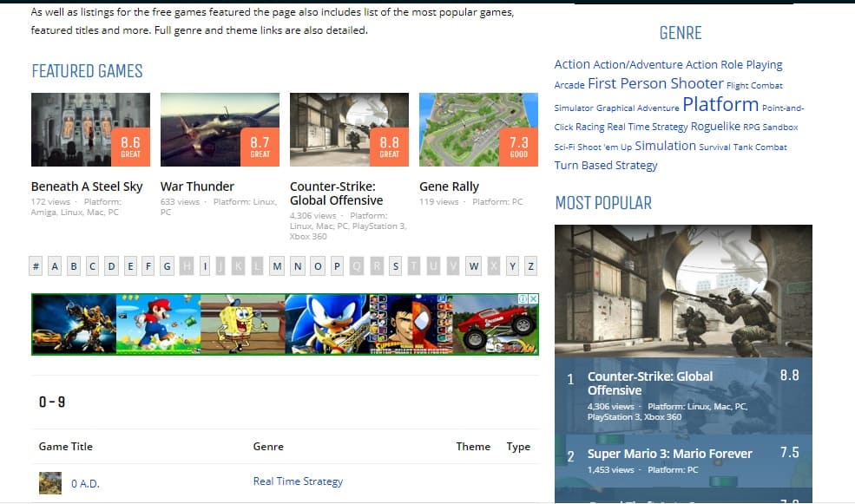Jump to the # index section
855x504 pixels.
[x=36, y=266]
